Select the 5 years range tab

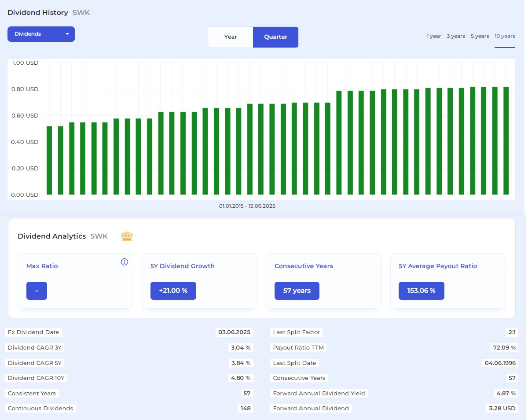click(x=480, y=36)
